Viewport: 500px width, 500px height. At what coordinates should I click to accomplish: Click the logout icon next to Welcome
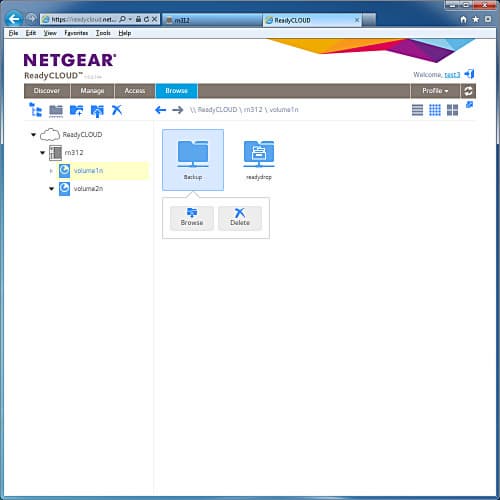click(x=469, y=74)
